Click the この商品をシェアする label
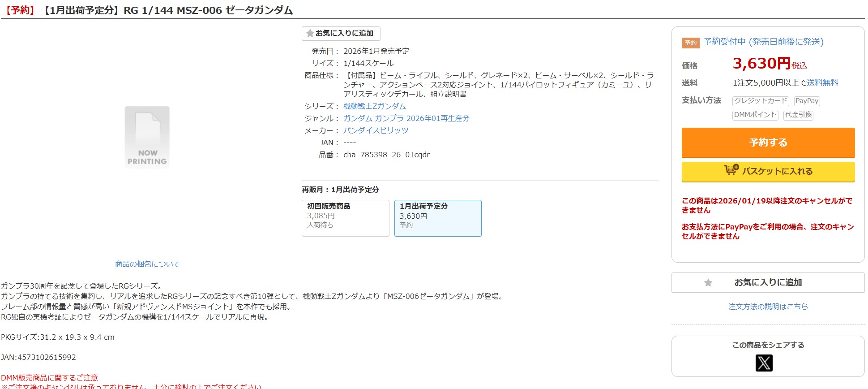The width and height of the screenshot is (868, 389). click(x=768, y=345)
